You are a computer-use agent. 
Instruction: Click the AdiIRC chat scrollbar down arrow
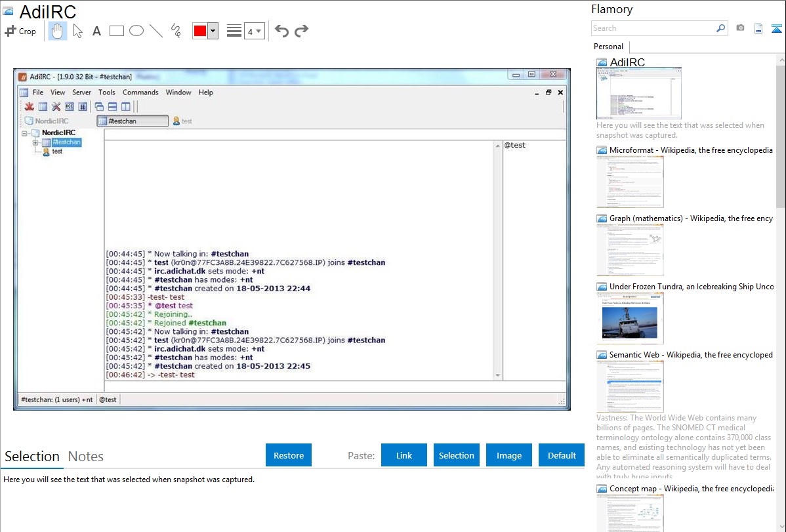pyautogui.click(x=498, y=376)
